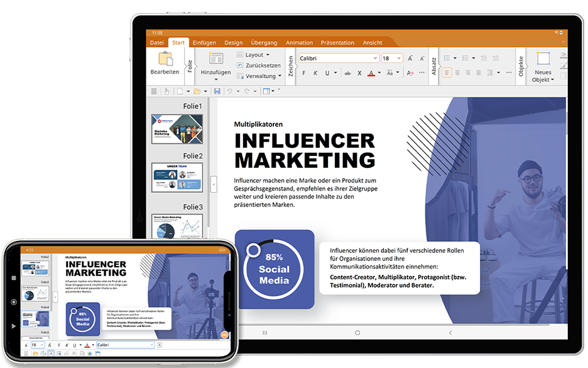Click the view layout icon in the quick toolbar

tap(266, 91)
